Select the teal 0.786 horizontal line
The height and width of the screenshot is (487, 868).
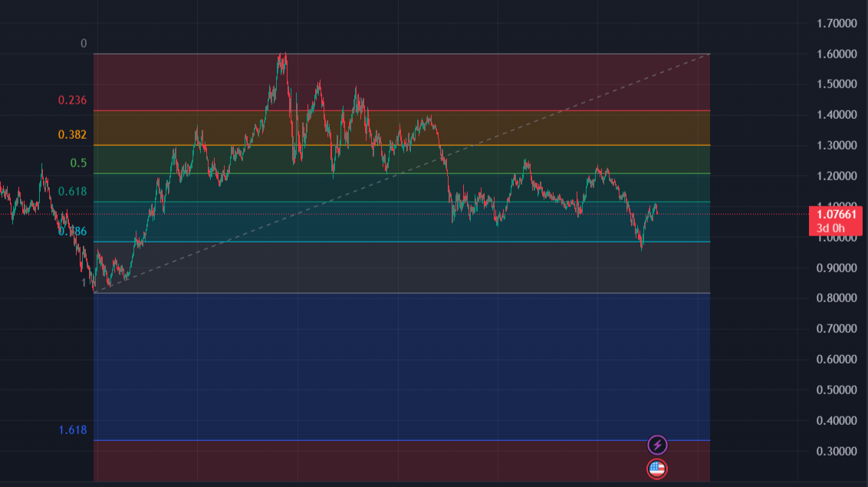[498, 241]
